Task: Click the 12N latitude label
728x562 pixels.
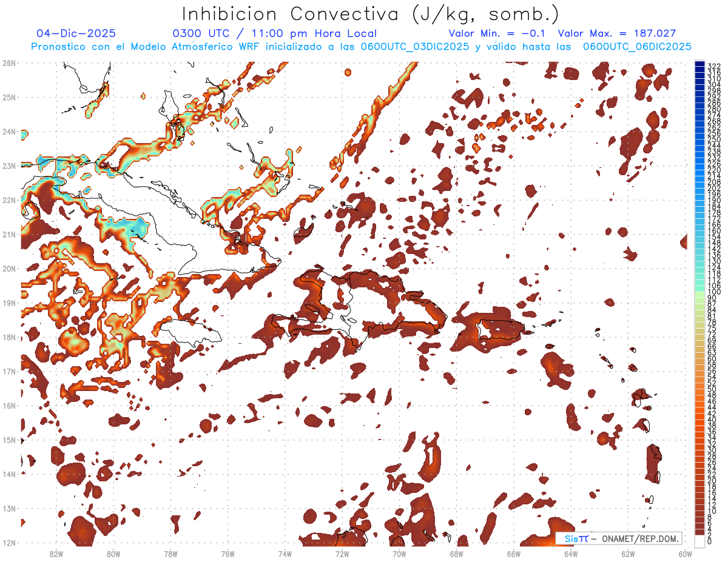Action: [9, 543]
